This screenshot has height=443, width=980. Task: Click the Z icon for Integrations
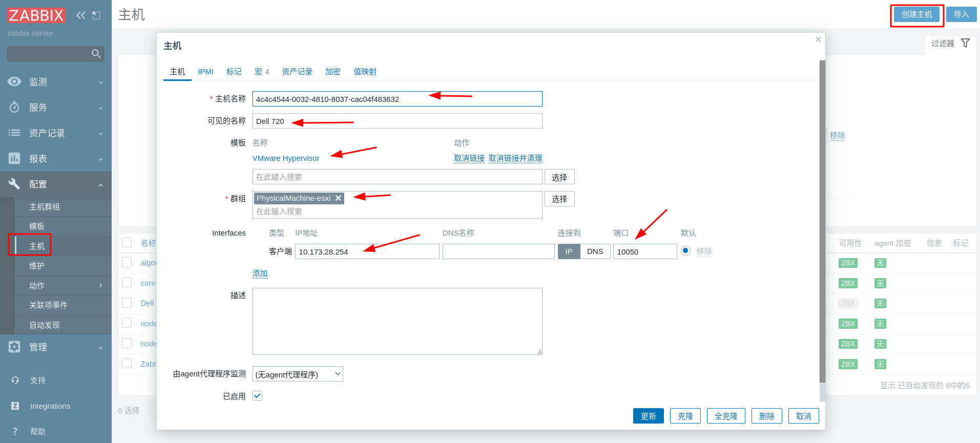click(x=15, y=406)
